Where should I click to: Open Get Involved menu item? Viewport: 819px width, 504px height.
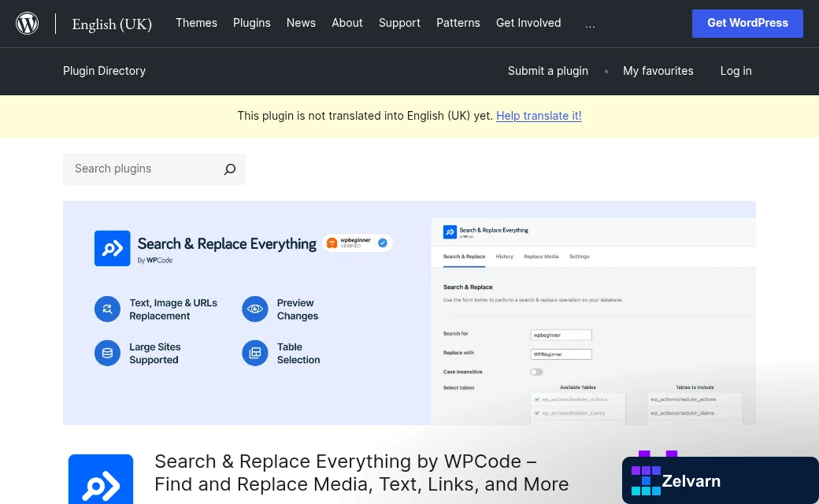pyautogui.click(x=528, y=23)
